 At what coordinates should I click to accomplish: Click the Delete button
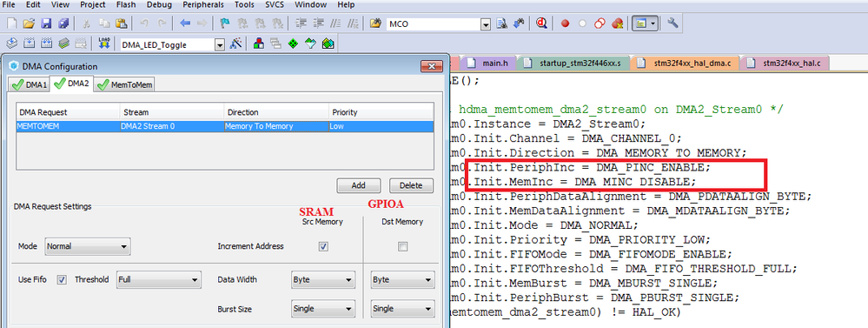click(411, 185)
